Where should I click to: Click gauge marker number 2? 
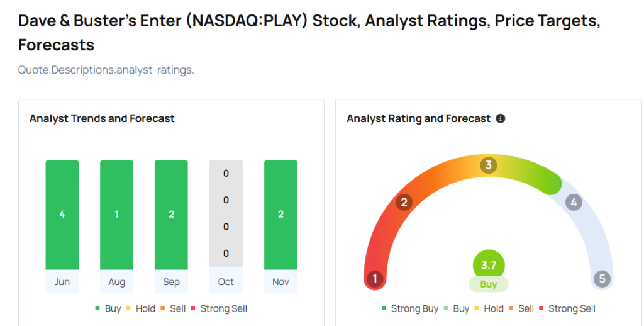coord(404,202)
